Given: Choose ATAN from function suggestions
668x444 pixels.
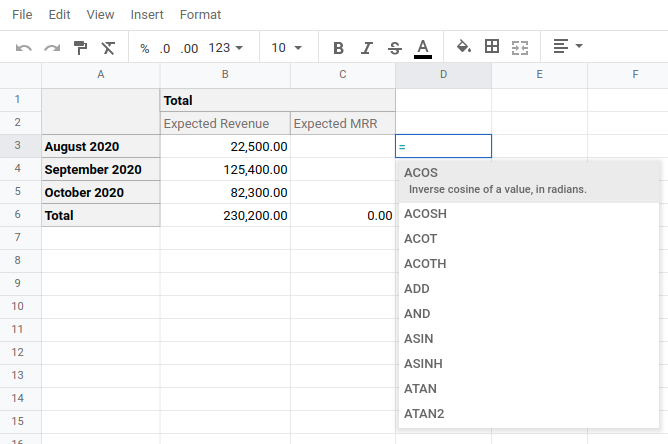Looking at the screenshot, I should [529, 389].
